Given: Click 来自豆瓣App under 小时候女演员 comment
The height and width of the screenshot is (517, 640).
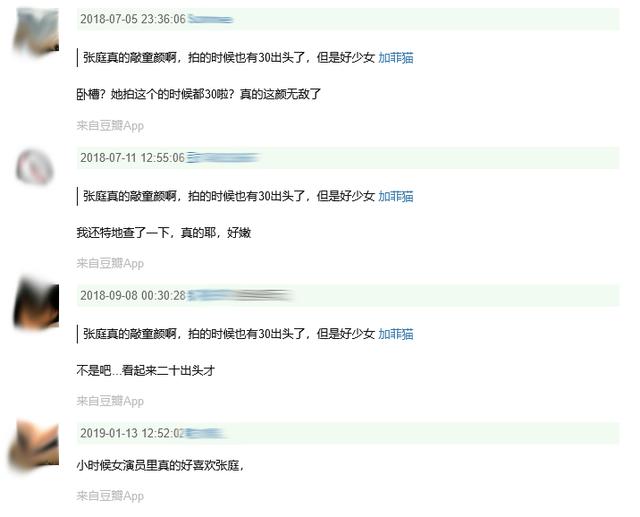Looking at the screenshot, I should pos(110,496).
